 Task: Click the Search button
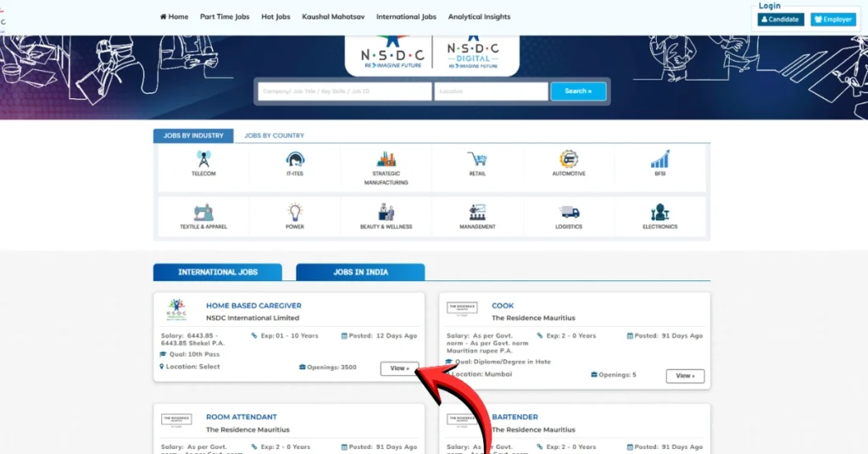[578, 91]
